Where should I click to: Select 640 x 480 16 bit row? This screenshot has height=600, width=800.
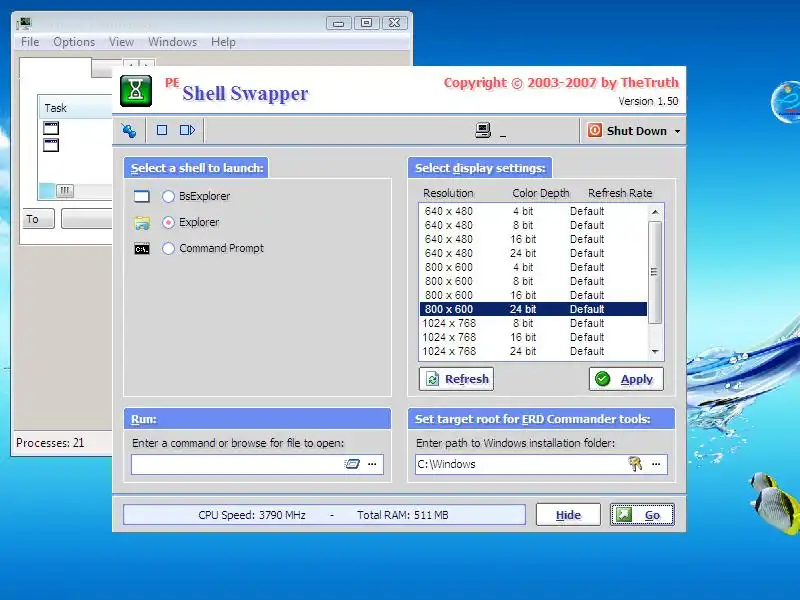[533, 239]
